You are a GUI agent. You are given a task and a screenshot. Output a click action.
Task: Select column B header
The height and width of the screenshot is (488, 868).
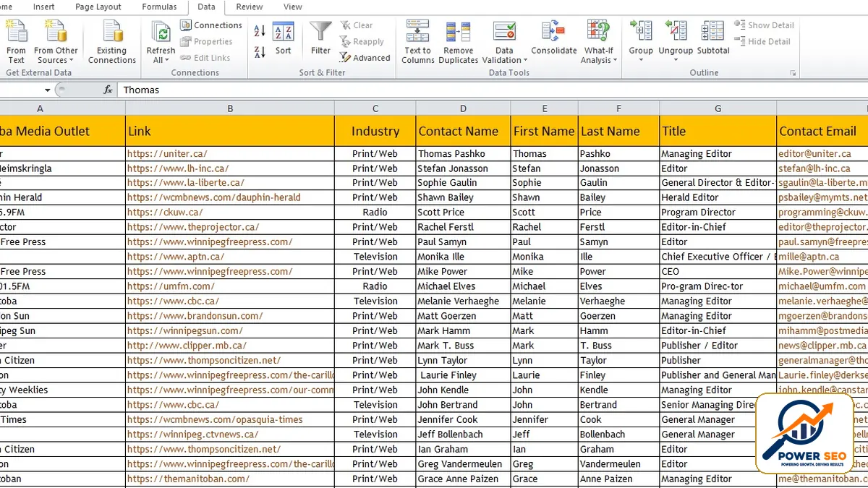pyautogui.click(x=230, y=108)
